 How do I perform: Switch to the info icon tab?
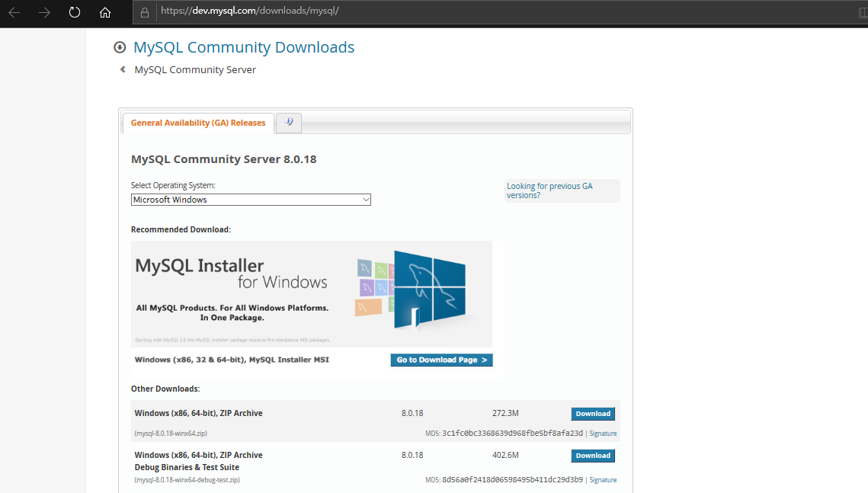[288, 122]
